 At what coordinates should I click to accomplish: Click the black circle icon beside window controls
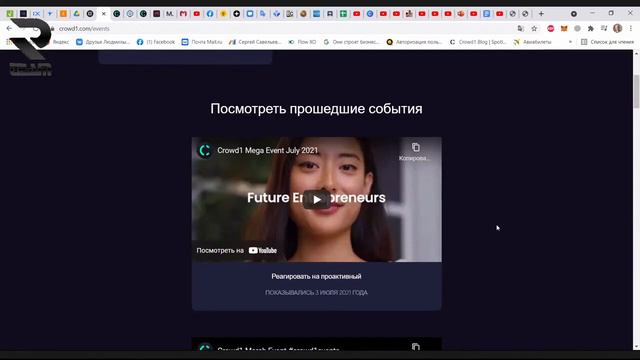point(574,14)
